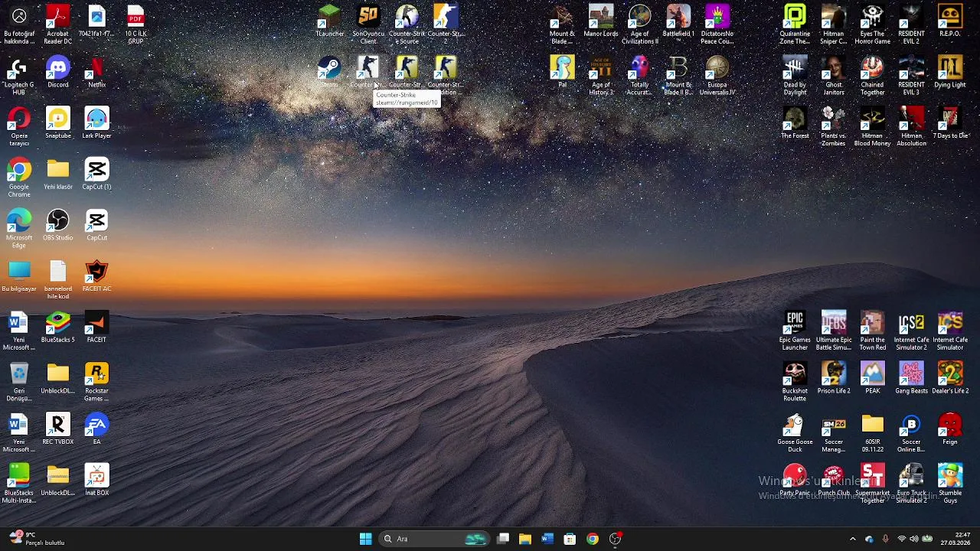Open the Netflix shortcut
The image size is (980, 551).
pyautogui.click(x=96, y=72)
